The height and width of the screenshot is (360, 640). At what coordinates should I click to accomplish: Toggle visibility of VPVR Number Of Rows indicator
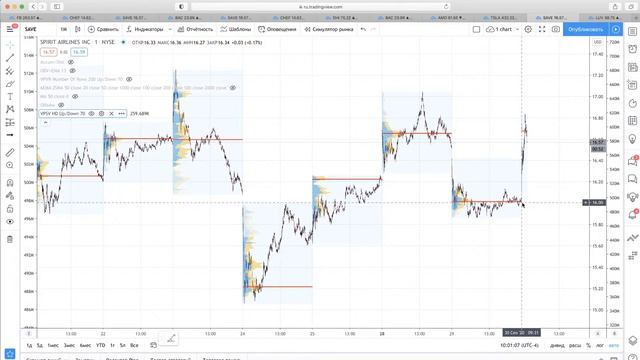point(129,79)
